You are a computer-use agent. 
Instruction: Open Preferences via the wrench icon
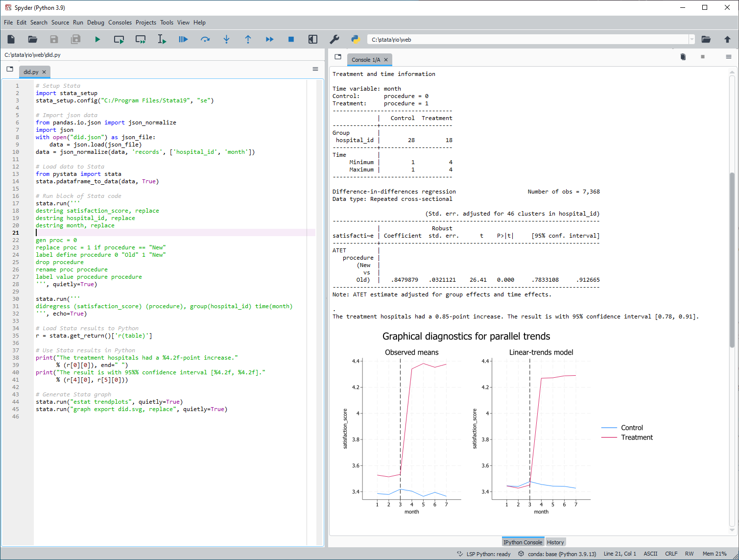pyautogui.click(x=334, y=40)
